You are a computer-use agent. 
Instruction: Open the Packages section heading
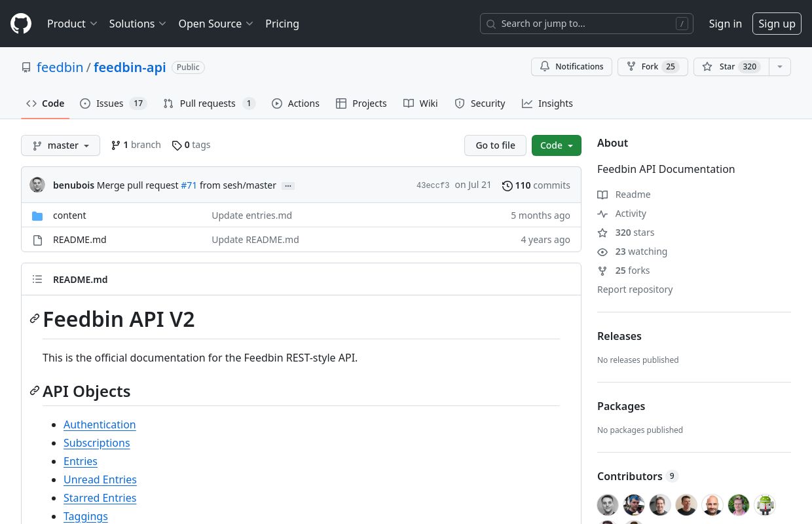click(621, 406)
